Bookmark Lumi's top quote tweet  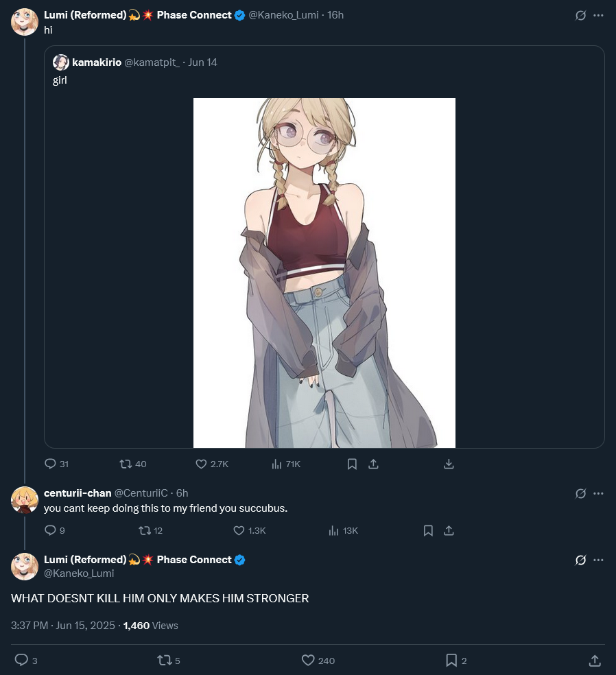point(352,464)
